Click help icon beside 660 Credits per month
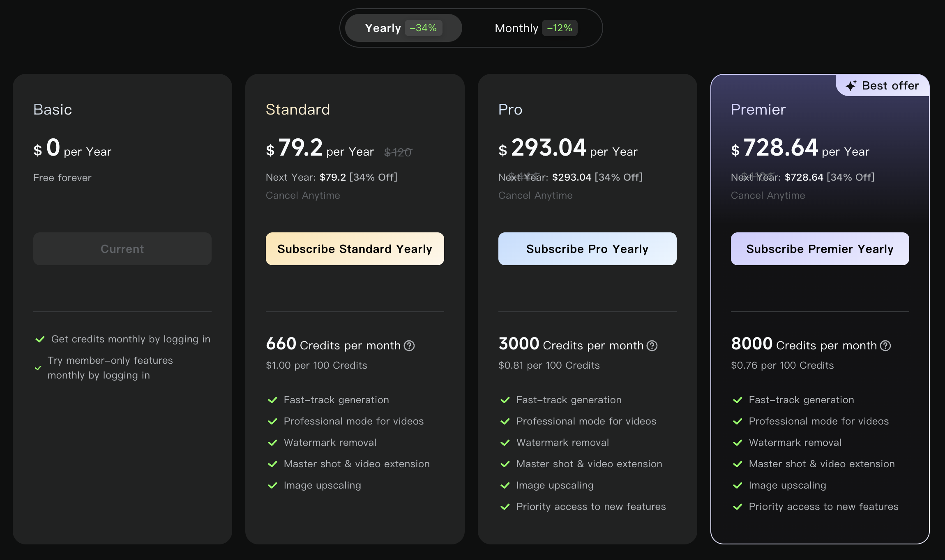Image resolution: width=945 pixels, height=560 pixels. pyautogui.click(x=409, y=346)
